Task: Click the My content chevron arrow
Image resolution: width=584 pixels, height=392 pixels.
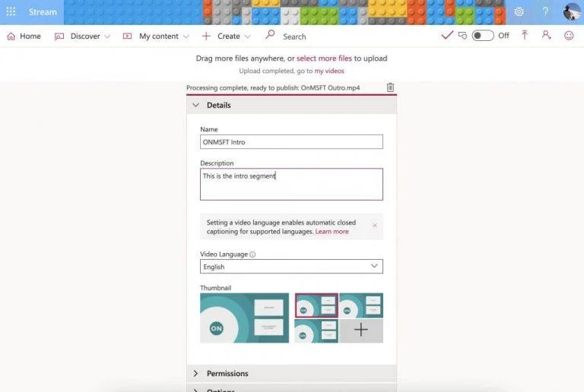Action: pyautogui.click(x=186, y=36)
